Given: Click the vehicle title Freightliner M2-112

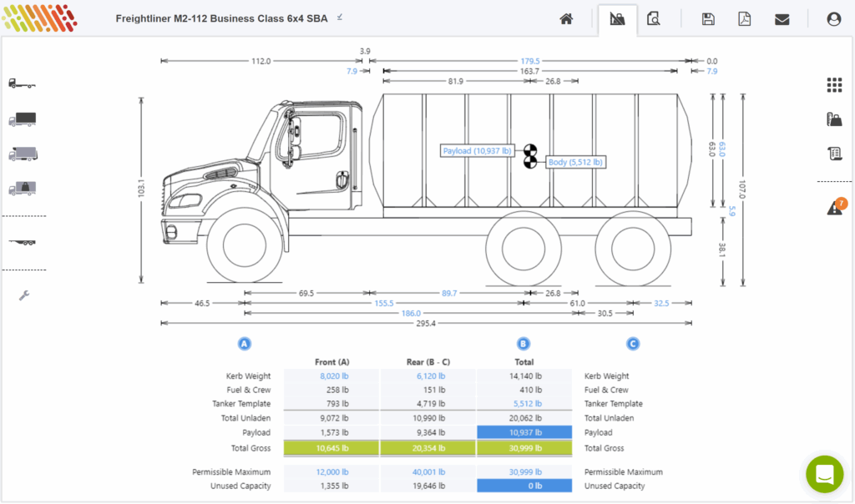Looking at the screenshot, I should click(x=221, y=18).
